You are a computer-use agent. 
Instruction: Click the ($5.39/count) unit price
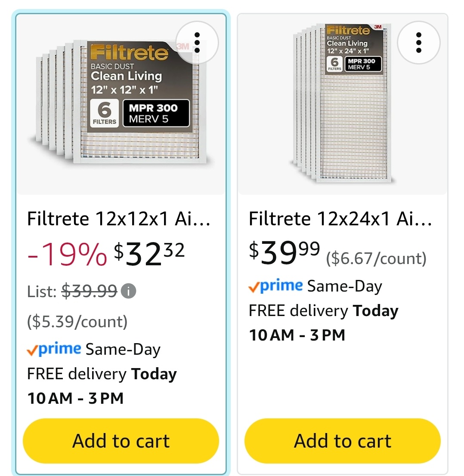point(77,322)
